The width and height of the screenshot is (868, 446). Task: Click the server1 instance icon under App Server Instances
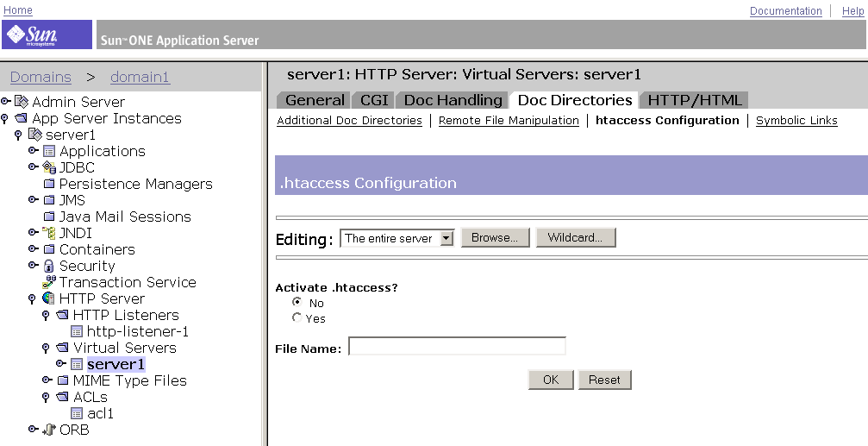coord(34,134)
